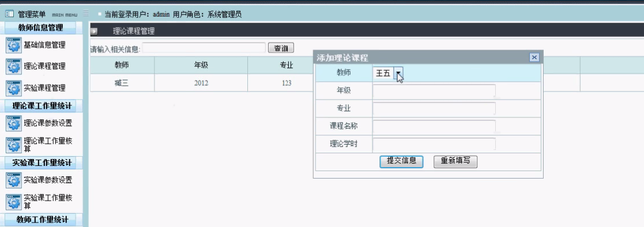Focus the 课程名称 input field
Image resolution: width=644 pixels, height=227 pixels.
(434, 126)
